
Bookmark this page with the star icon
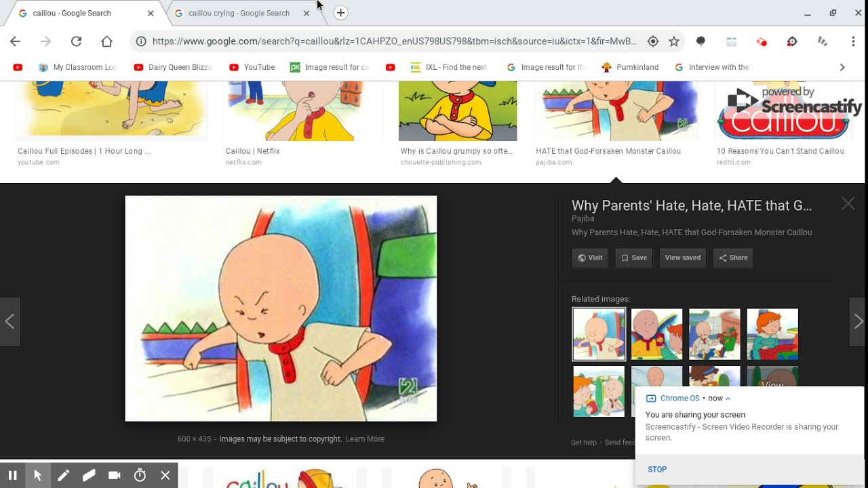click(x=673, y=41)
